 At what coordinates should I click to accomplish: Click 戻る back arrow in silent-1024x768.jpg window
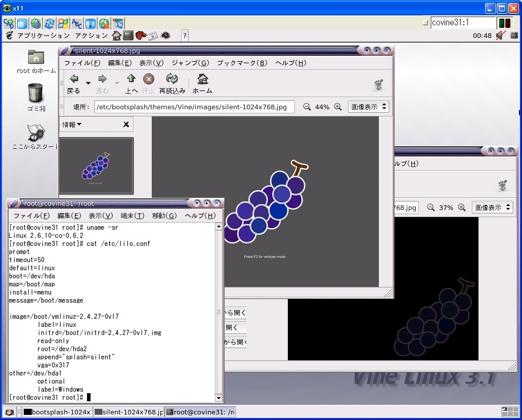tap(73, 84)
